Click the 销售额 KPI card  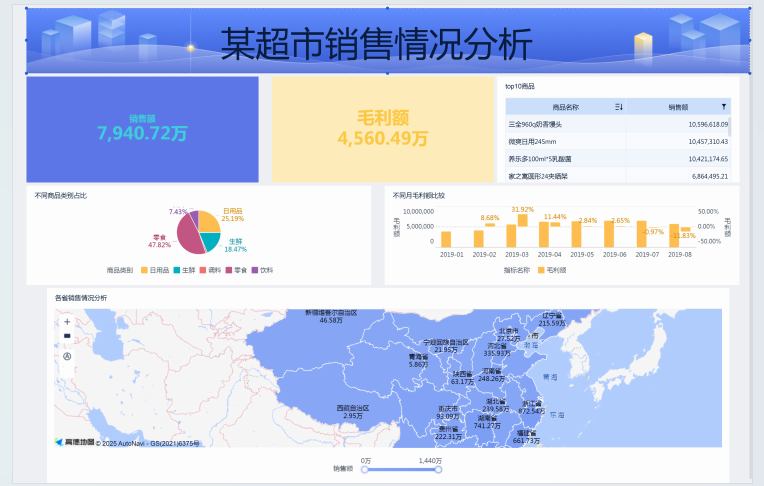[x=142, y=129]
